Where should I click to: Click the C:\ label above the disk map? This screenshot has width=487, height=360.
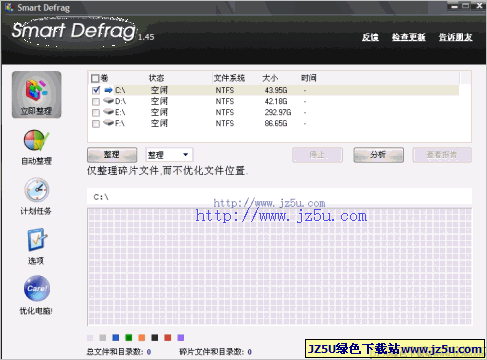[x=101, y=197]
